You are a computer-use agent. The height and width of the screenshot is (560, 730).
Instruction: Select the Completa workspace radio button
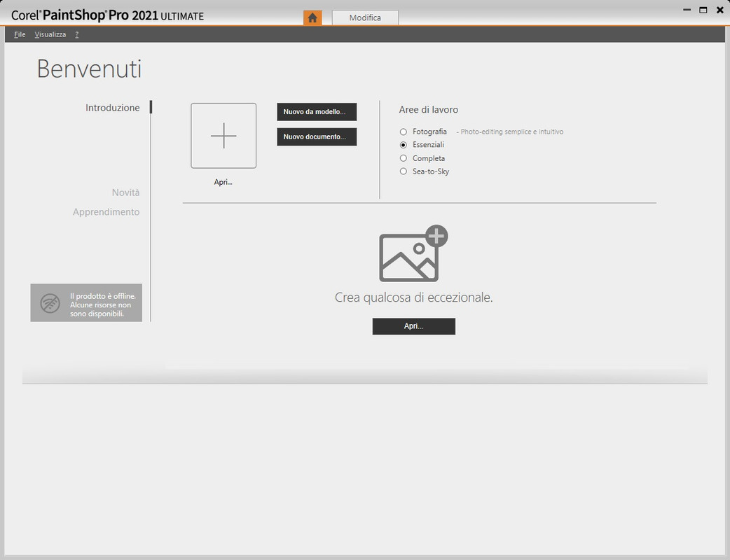coord(403,158)
